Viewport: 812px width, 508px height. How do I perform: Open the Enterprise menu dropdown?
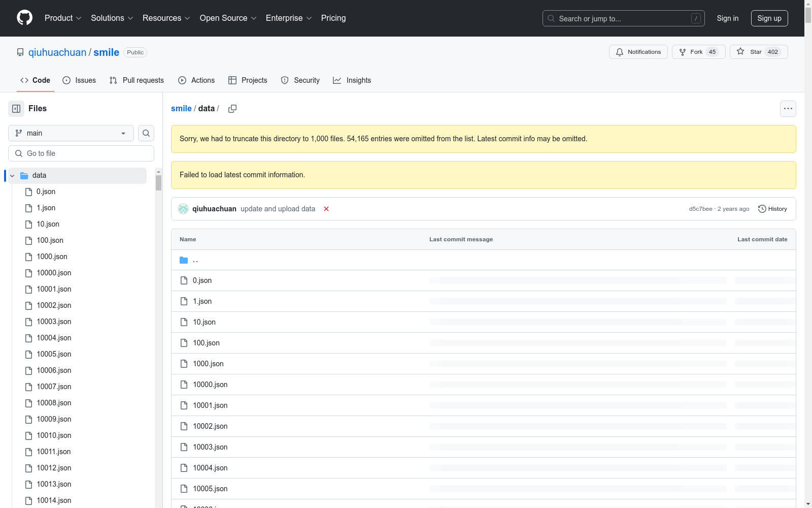point(289,18)
